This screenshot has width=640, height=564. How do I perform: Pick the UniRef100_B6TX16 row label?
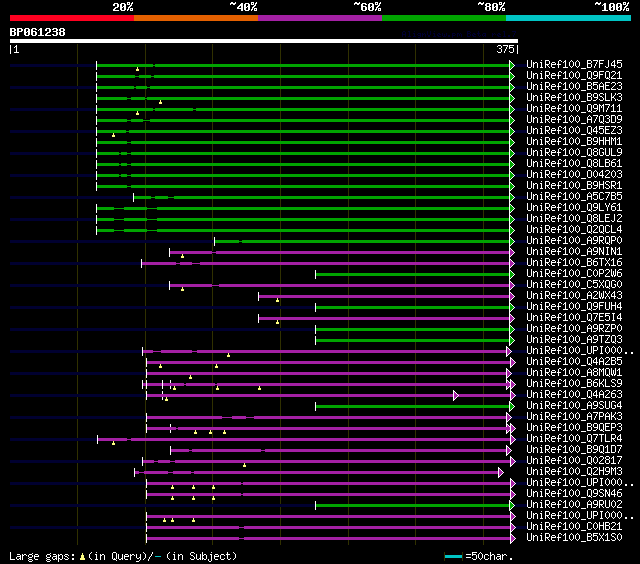574,263
